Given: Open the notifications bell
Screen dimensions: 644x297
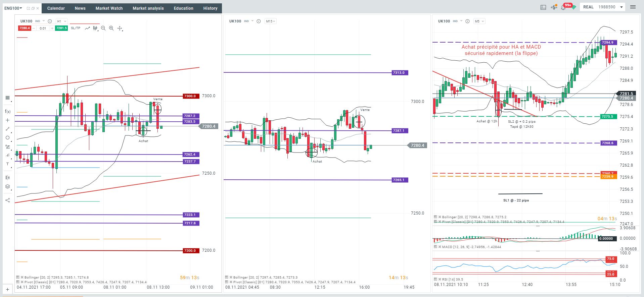Looking at the screenshot, I should tap(563, 7).
